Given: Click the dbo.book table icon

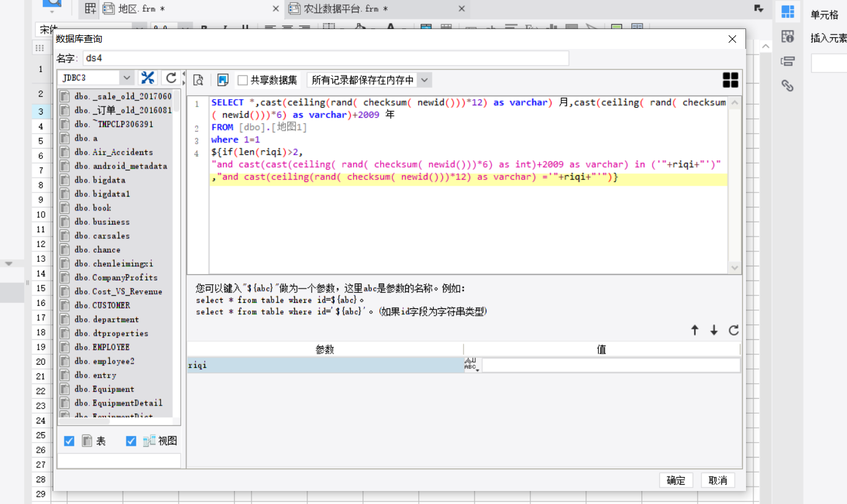Looking at the screenshot, I should click(x=65, y=208).
